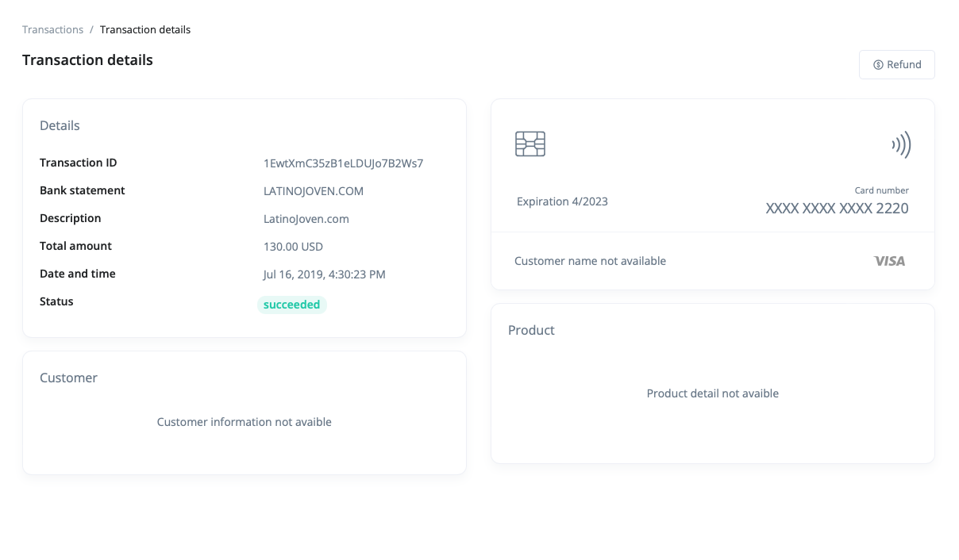959x560 pixels.
Task: Click the date and time value
Action: click(324, 274)
